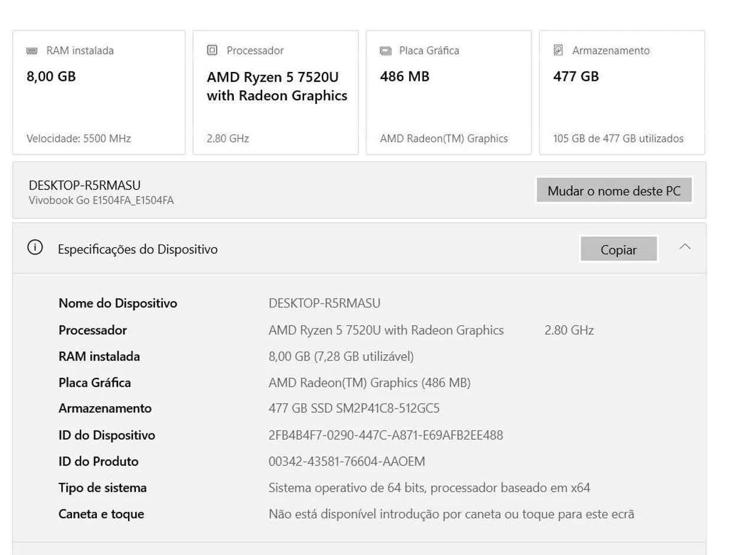The image size is (756, 555).
Task: Click the Armazenamento label in the specifications list
Action: (x=105, y=409)
